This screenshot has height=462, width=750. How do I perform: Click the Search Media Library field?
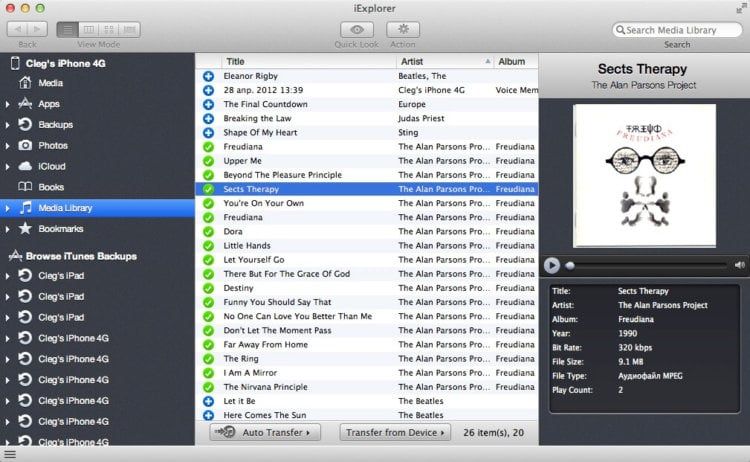677,30
